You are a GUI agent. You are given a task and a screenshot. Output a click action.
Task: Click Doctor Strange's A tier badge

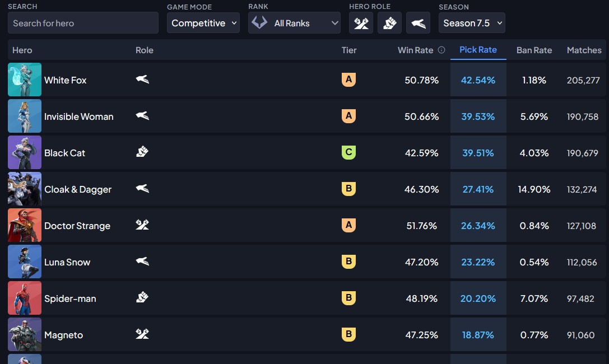tap(348, 225)
